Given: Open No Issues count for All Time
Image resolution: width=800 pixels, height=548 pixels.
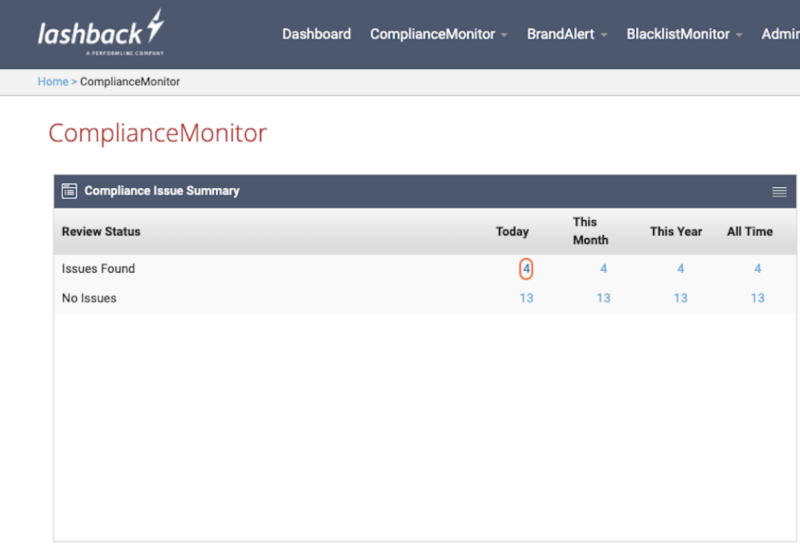Looking at the screenshot, I should (x=757, y=298).
